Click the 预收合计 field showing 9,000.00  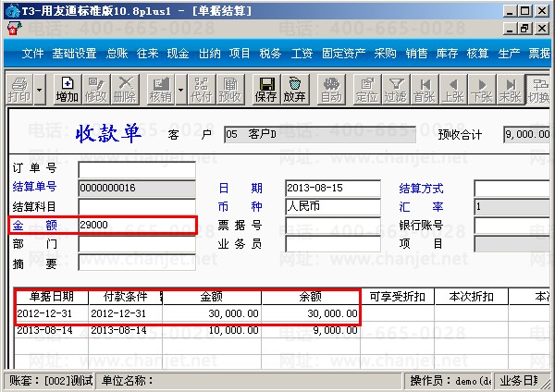pos(527,134)
